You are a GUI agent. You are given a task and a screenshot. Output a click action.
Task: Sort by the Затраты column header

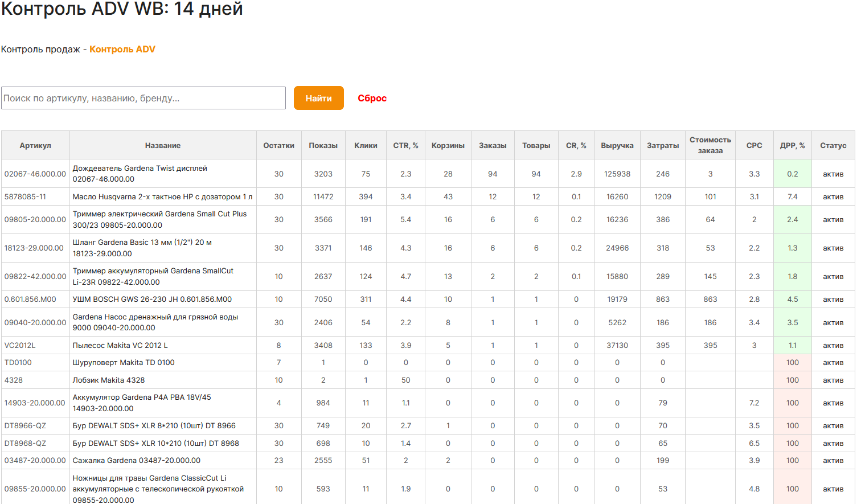[663, 145]
